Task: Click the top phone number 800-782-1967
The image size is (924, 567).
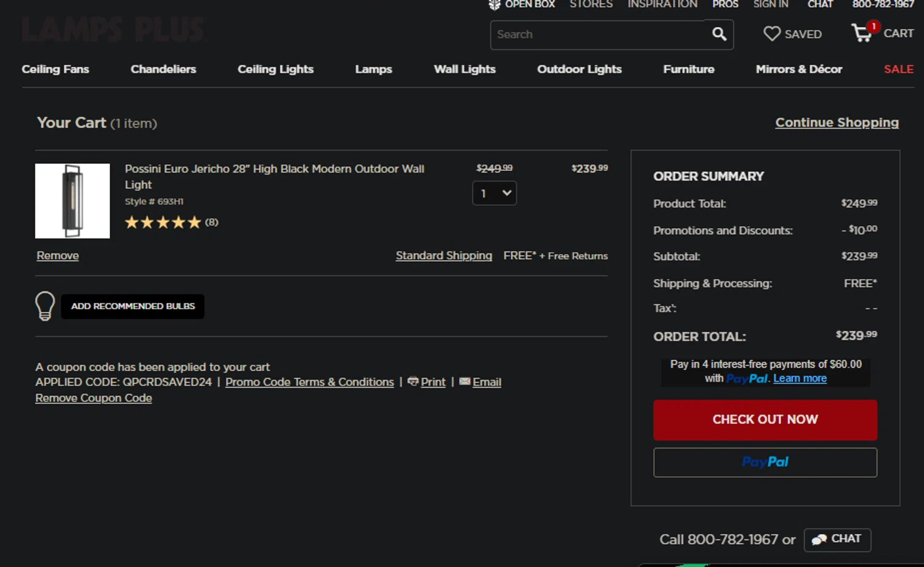Action: [x=883, y=4]
